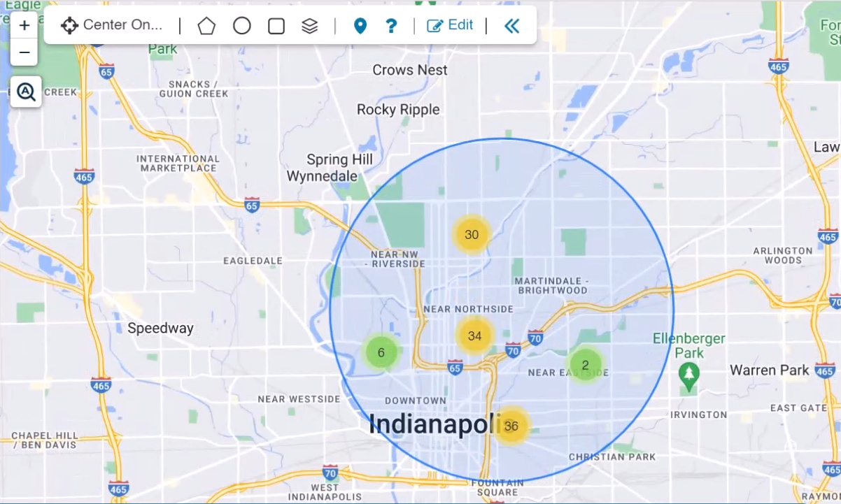Click the Ellenberger Park tree marker
The width and height of the screenshot is (841, 504).
pos(689,375)
